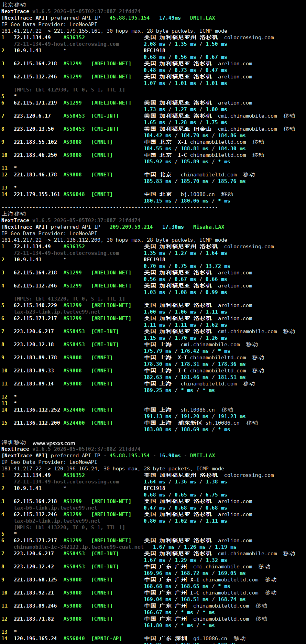Image resolution: width=306 pixels, height=644 pixels.
Task: Select the 17.30ms API latency value
Action: tap(173, 227)
